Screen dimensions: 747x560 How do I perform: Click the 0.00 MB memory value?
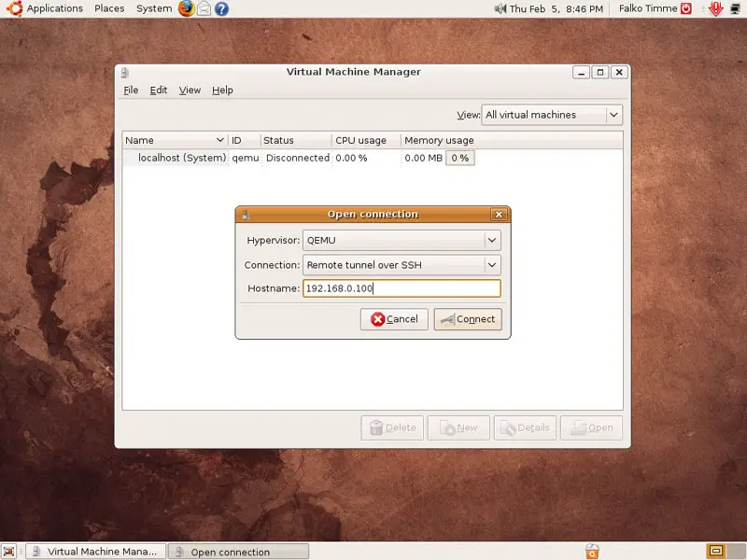[424, 158]
